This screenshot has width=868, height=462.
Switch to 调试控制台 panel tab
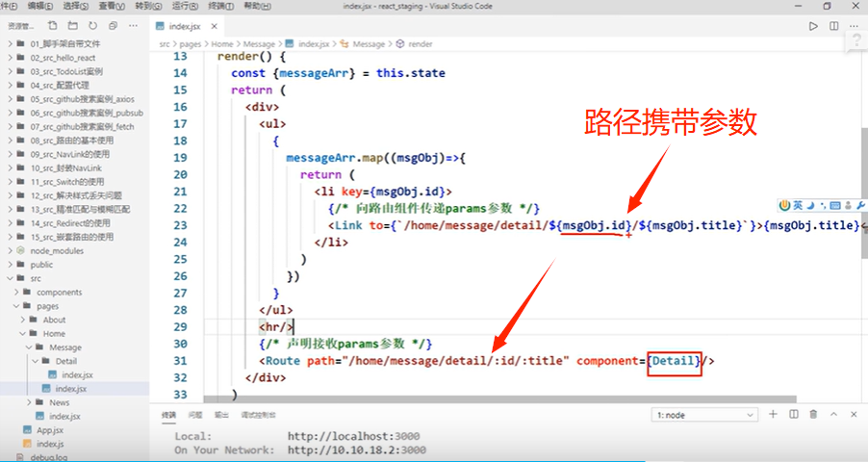tap(258, 415)
